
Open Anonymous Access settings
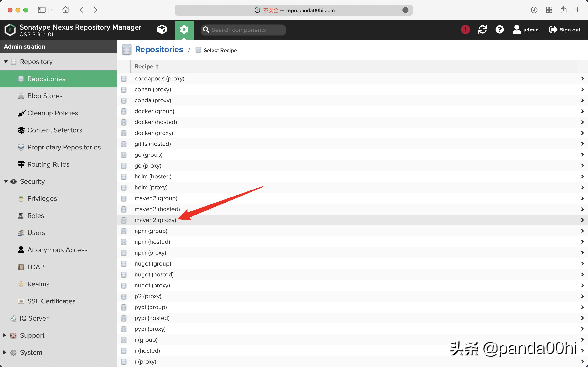coord(57,250)
